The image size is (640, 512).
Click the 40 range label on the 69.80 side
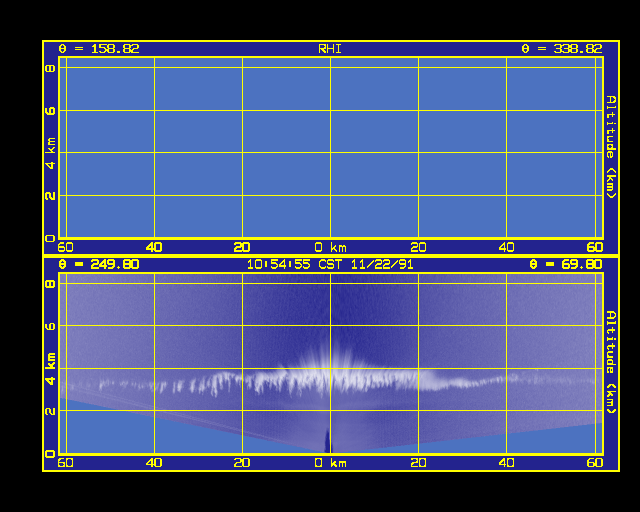tap(507, 463)
